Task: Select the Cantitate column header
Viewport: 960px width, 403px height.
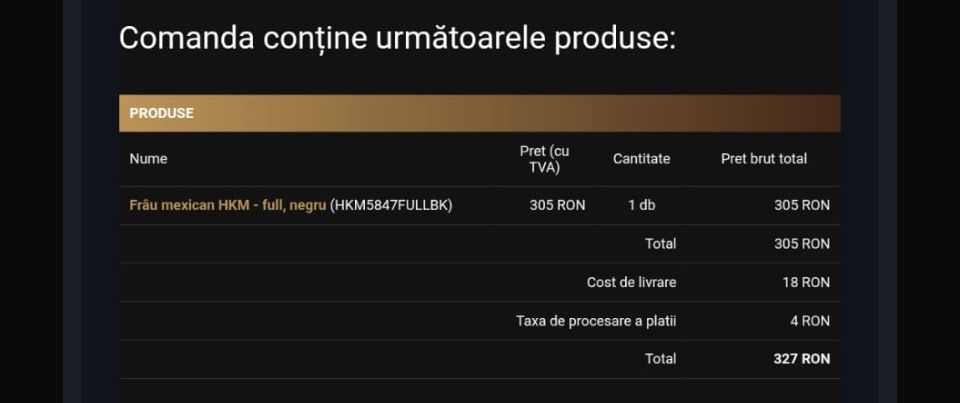Action: tap(641, 159)
